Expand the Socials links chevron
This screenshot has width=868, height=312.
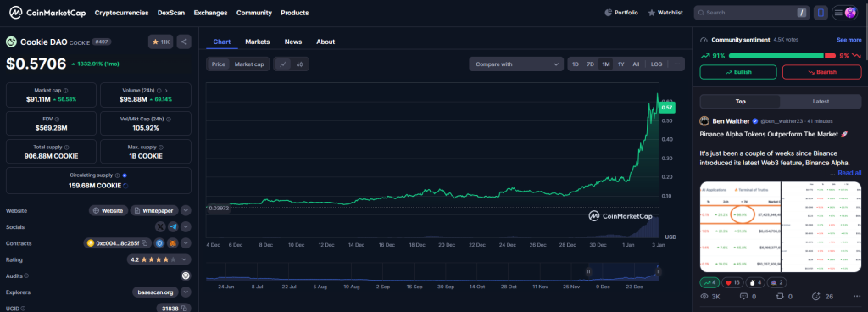186,227
